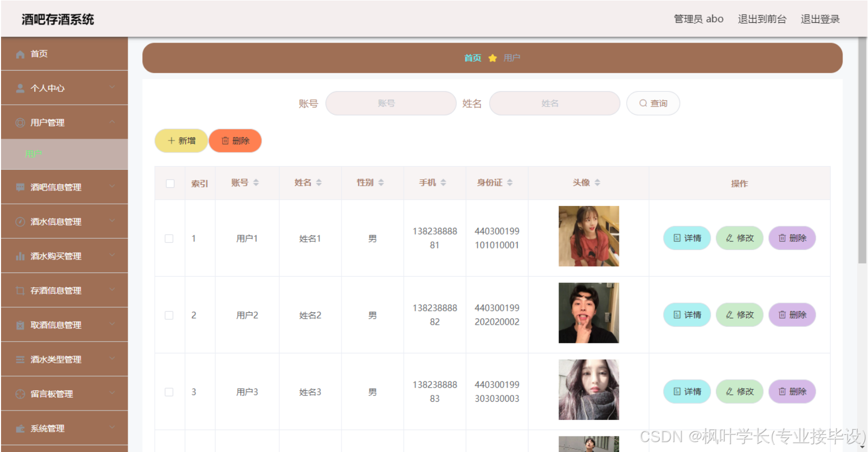This screenshot has height=452, width=868.
Task: Click the icon beside 酒吧信息管理
Action: [20, 187]
